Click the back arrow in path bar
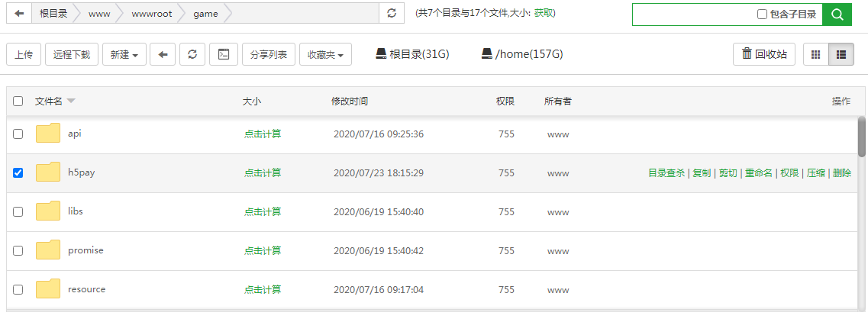Viewport: 868px width, 319px height. coord(19,14)
